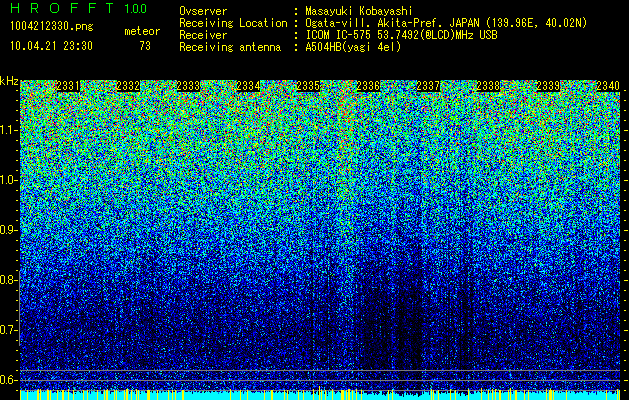Select the file name 1004212330.png
Screen dimensions: 629x400
[51, 26]
